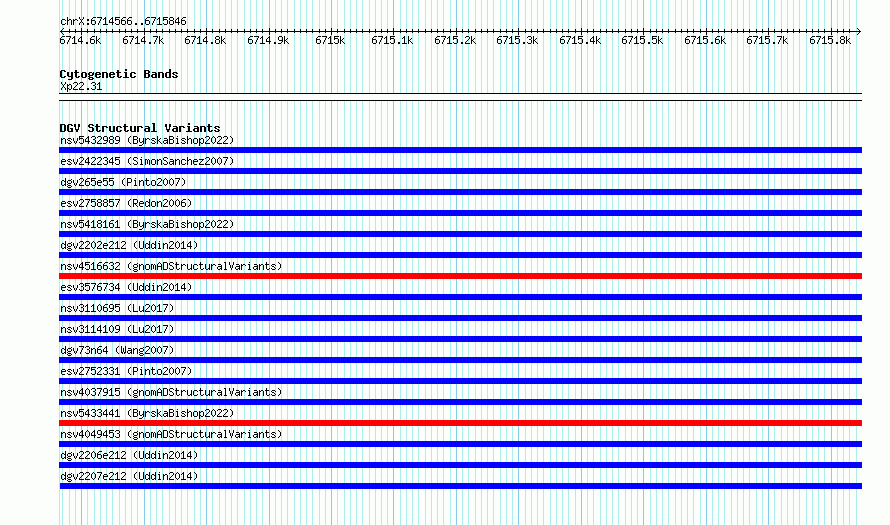Click the blue bar under dgv2207e212
Image resolution: width=890 pixels, height=525 pixels.
coord(460,486)
